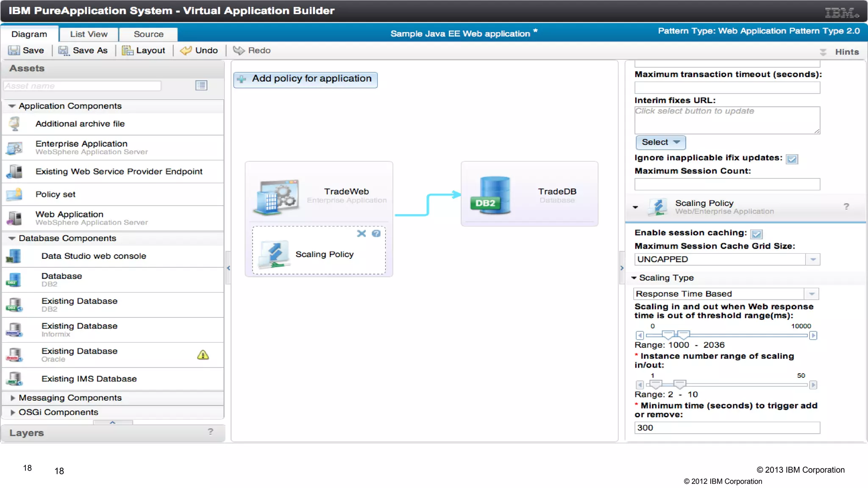
Task: Click the Layout toolbar icon
Action: 127,50
